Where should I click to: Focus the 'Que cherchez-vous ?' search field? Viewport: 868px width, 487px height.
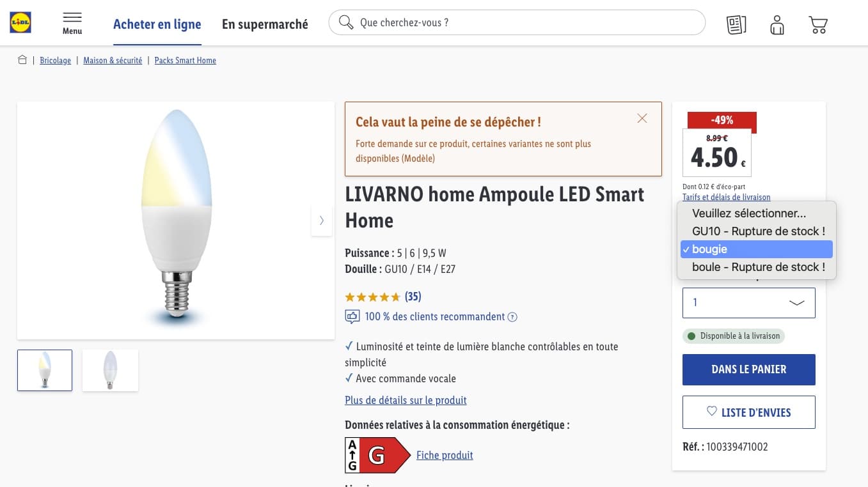517,22
